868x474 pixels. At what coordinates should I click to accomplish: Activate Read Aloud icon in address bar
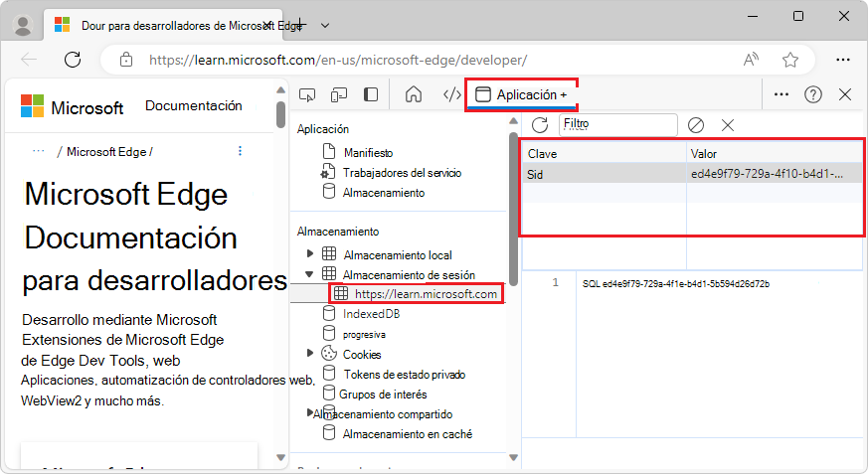point(751,60)
